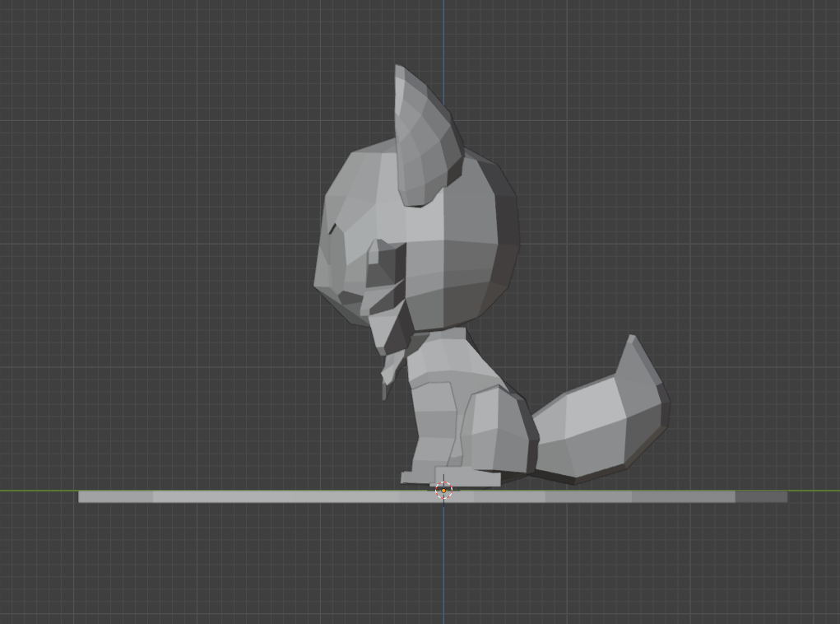The width and height of the screenshot is (840, 624).
Task: Select the character's front paw
Action: (x=415, y=477)
